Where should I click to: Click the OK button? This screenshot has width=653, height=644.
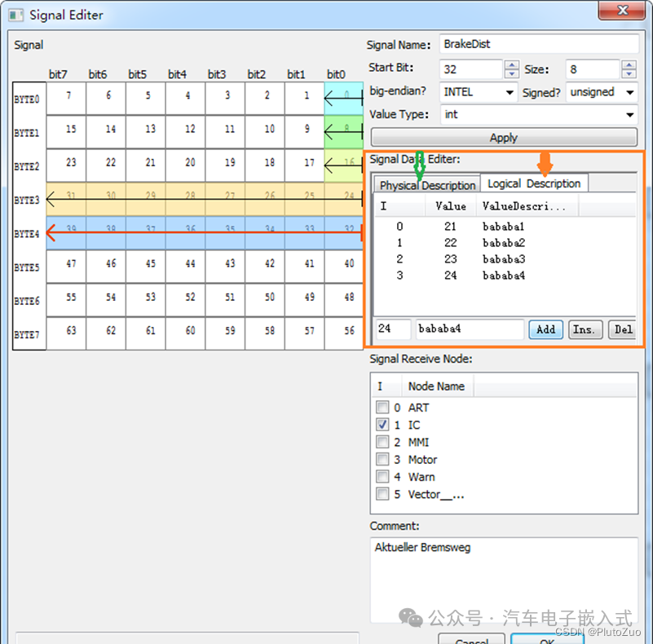click(547, 639)
